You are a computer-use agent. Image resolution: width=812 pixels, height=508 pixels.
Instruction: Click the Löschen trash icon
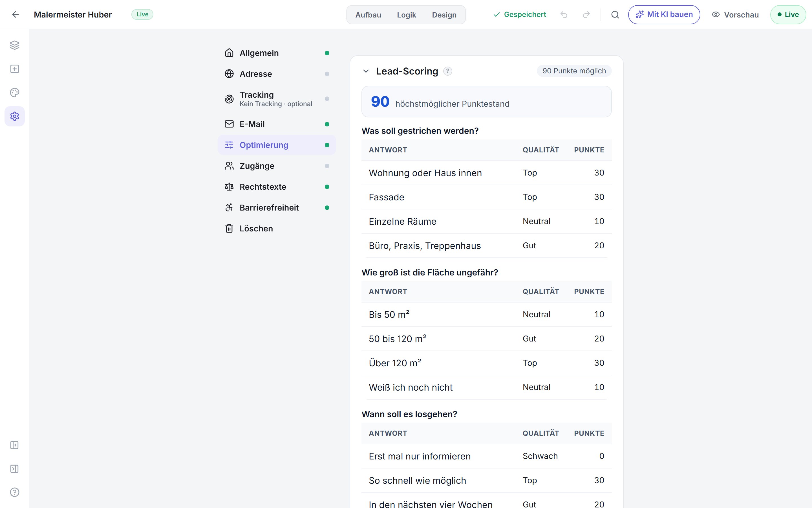[229, 229]
